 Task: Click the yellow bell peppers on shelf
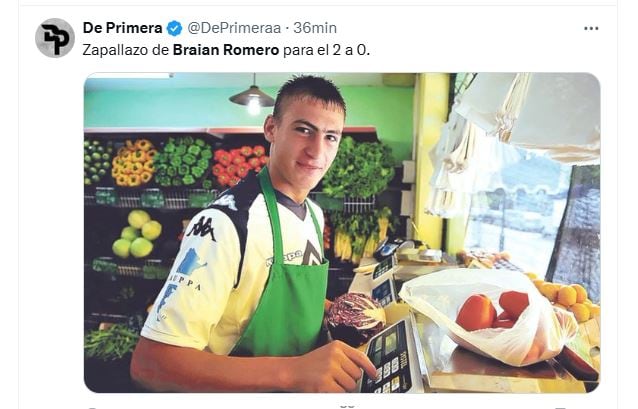coord(134,163)
